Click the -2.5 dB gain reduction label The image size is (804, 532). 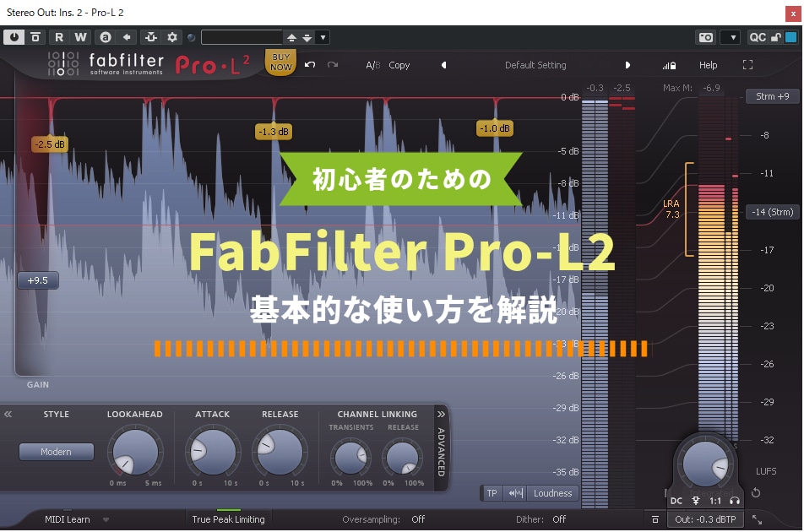click(50, 144)
